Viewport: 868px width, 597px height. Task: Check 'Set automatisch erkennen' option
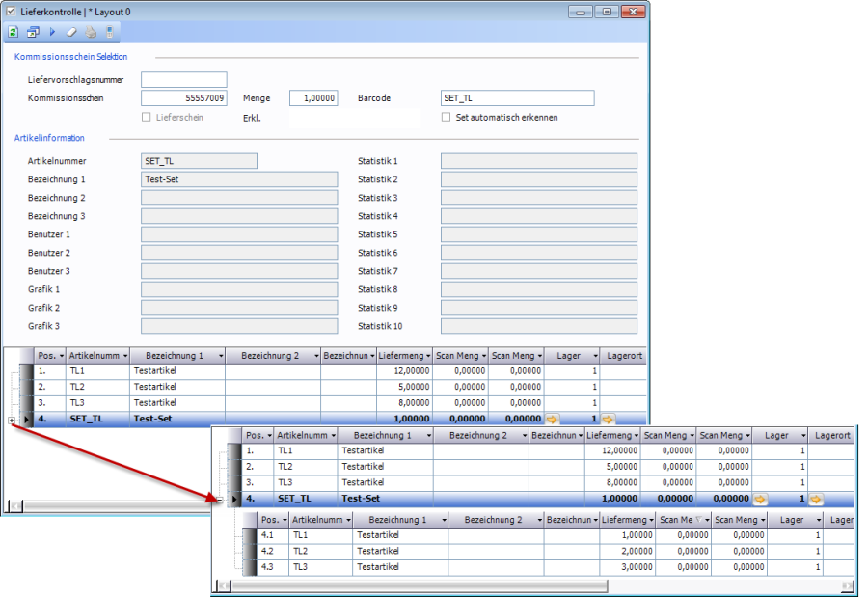[x=446, y=117]
